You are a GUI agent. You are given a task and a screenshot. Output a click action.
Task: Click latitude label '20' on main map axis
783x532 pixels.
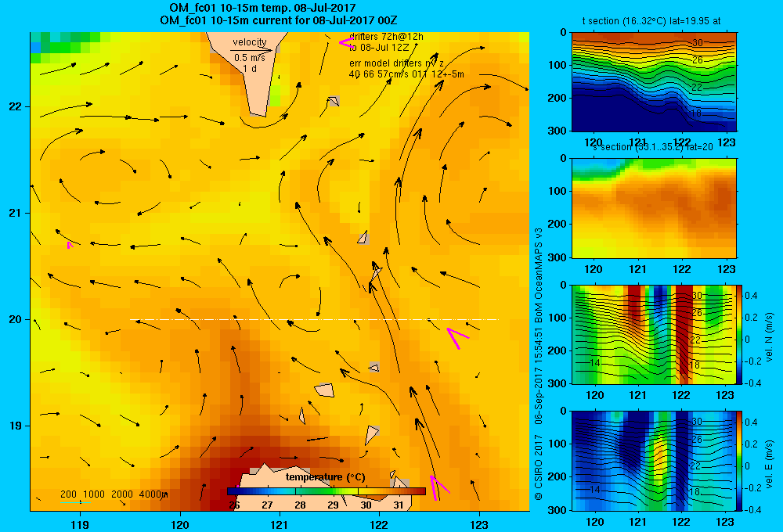point(15,319)
